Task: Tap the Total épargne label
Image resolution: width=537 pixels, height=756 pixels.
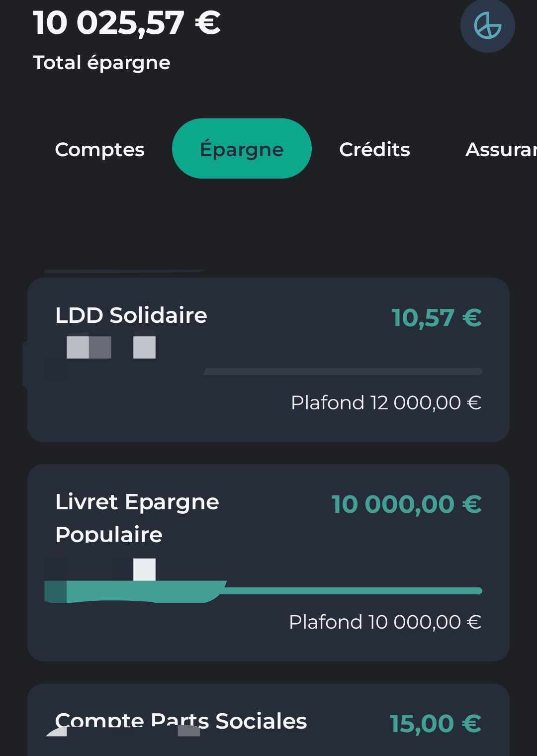Action: click(101, 63)
